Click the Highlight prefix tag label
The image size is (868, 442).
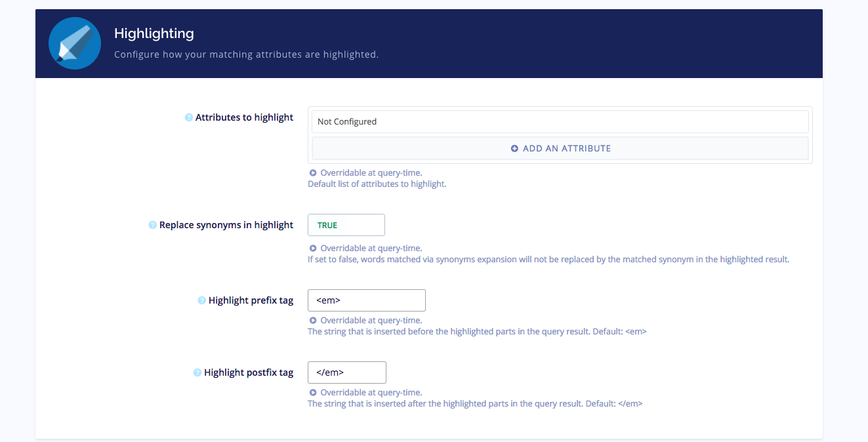251,300
